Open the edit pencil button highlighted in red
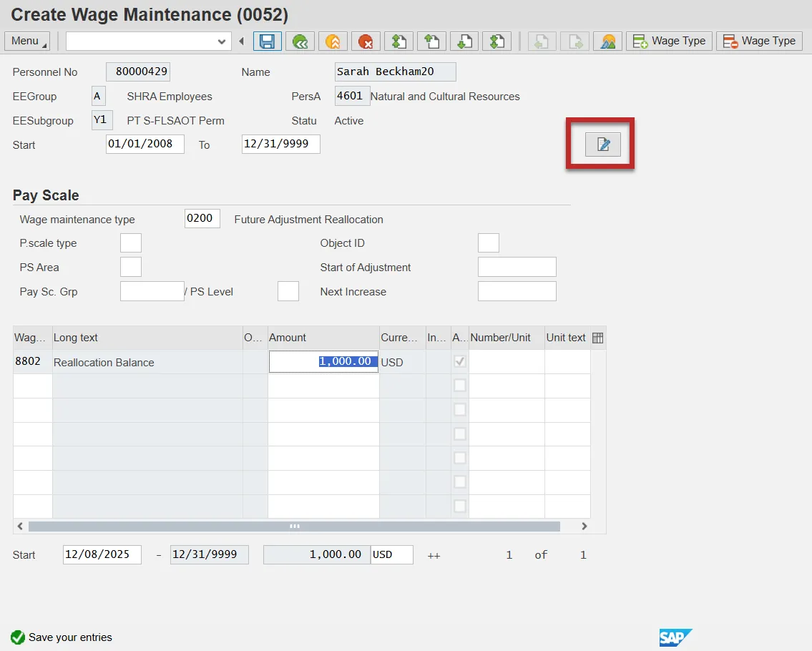The width and height of the screenshot is (812, 651). pos(602,145)
